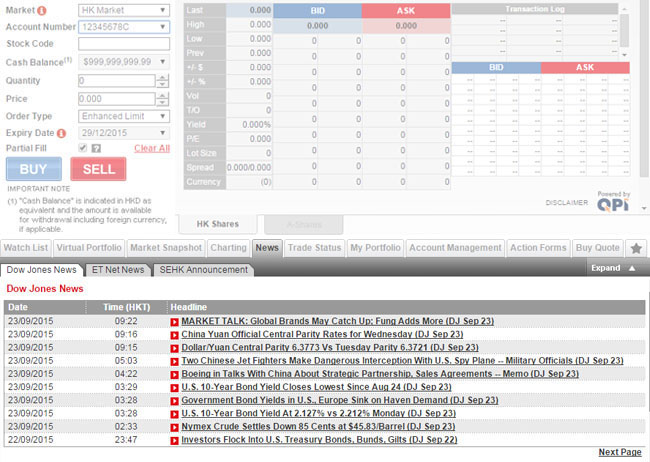The height and width of the screenshot is (462, 650).
Task: Click red arrow icon beside Two Chinese Jet Fighters headline
Action: (174, 362)
